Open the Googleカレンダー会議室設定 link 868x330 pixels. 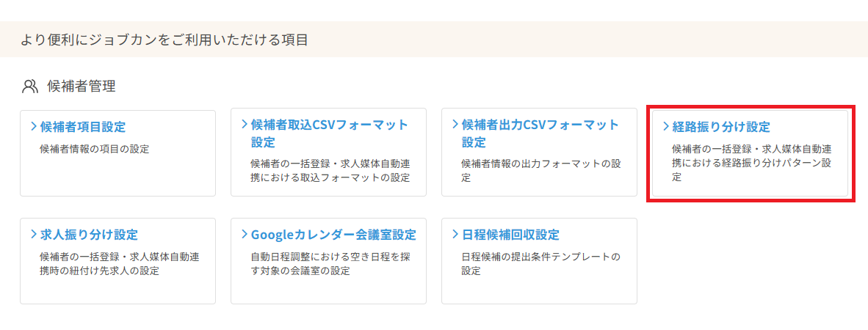coord(333,235)
